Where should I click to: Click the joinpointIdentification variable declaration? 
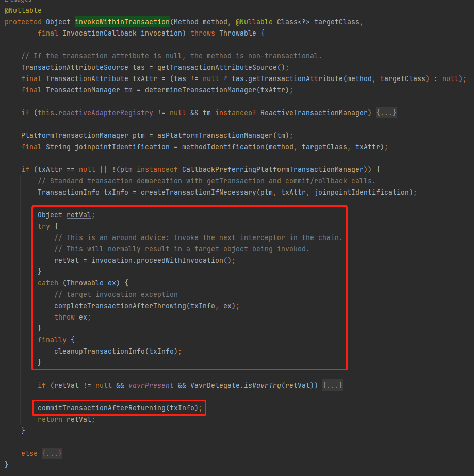[x=122, y=147]
